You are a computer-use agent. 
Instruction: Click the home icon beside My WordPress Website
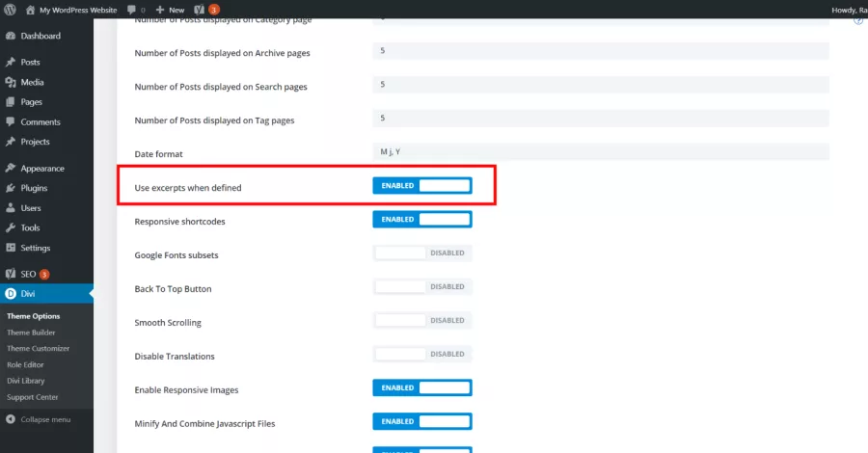[x=30, y=10]
